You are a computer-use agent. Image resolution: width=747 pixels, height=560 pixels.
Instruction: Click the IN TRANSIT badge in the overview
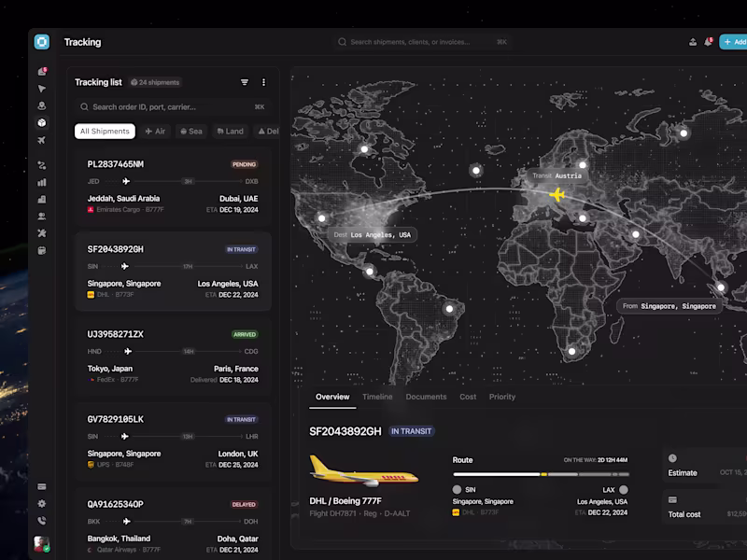pyautogui.click(x=411, y=431)
